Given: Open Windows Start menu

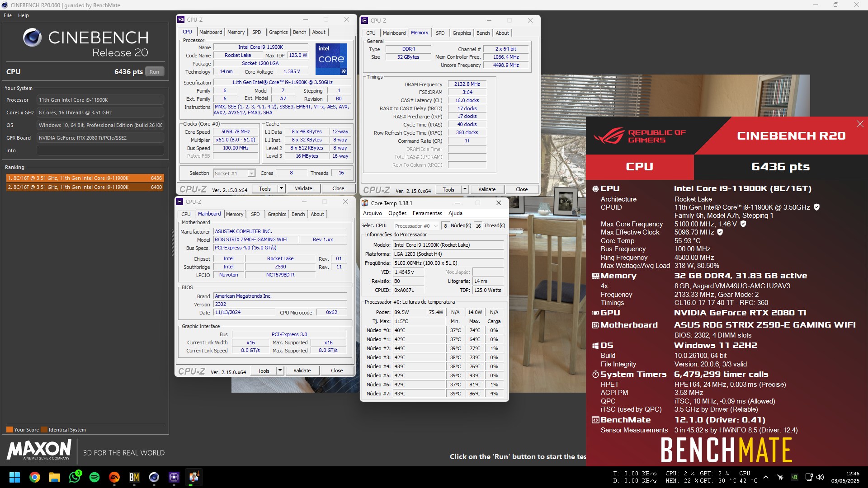Looking at the screenshot, I should coord(14,477).
